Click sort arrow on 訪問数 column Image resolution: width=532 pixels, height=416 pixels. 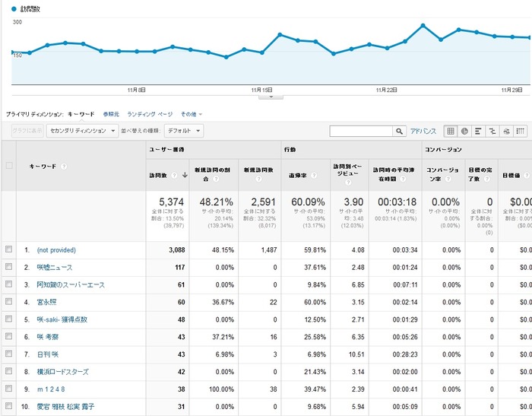click(185, 175)
